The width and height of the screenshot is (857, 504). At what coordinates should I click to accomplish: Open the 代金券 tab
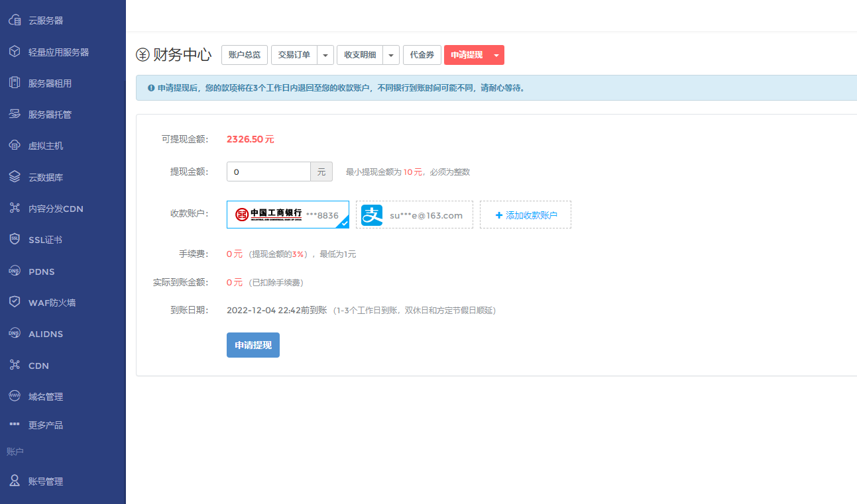[422, 55]
